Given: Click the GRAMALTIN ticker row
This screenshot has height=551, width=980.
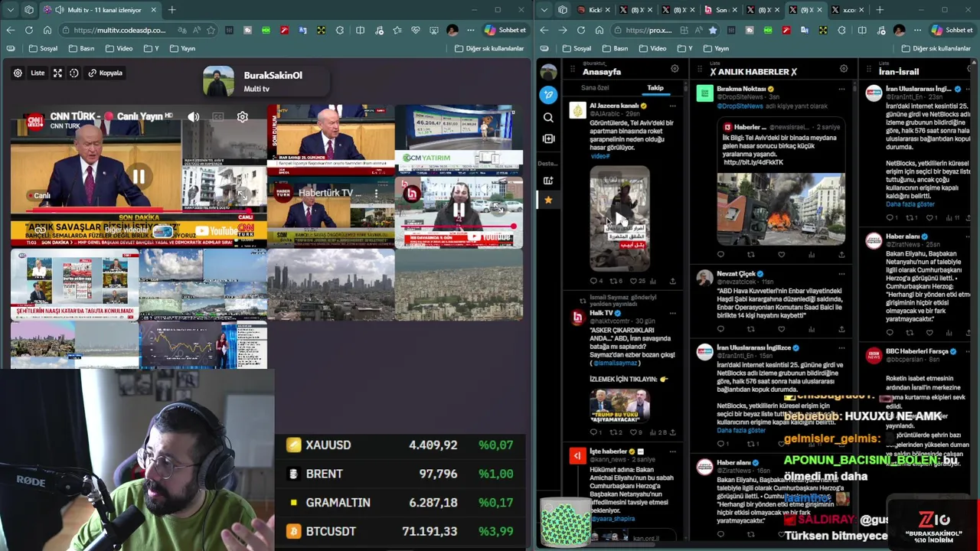Looking at the screenshot, I should coord(400,503).
